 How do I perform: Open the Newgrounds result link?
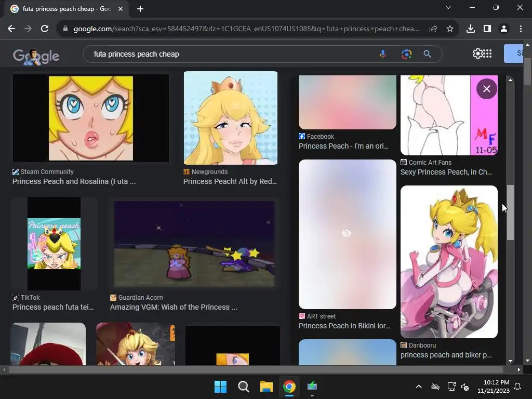pyautogui.click(x=230, y=181)
